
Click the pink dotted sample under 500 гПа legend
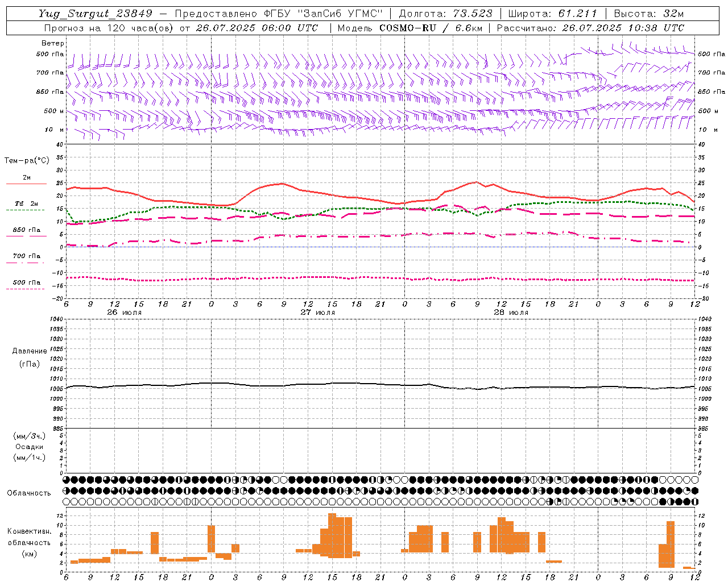coord(25,289)
